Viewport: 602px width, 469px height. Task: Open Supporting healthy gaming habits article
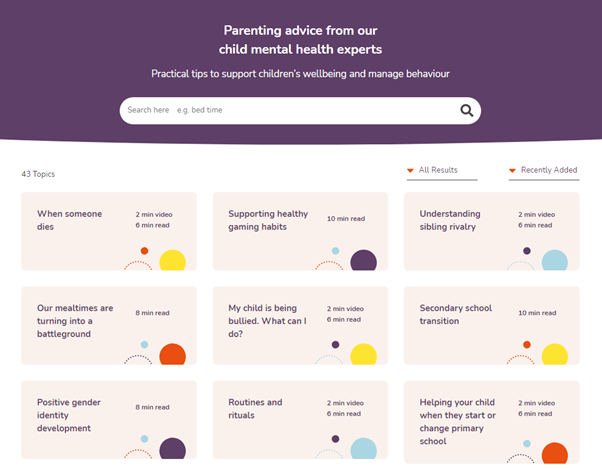(x=300, y=231)
